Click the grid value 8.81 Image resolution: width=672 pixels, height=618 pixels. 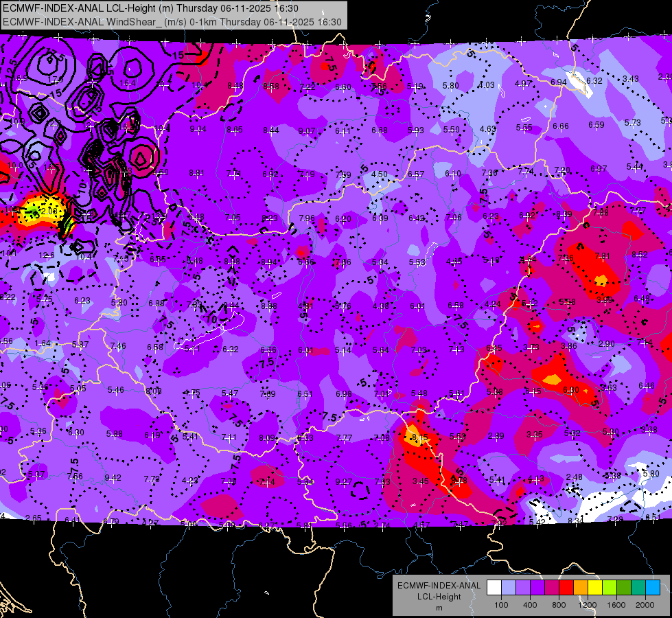click(197, 173)
